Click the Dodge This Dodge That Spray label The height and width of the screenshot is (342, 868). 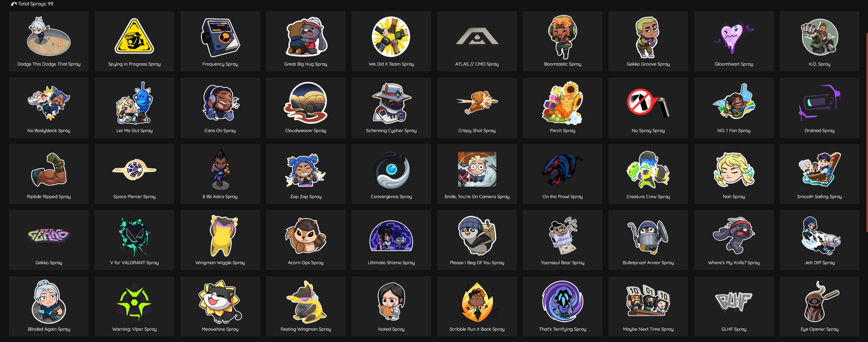(49, 64)
